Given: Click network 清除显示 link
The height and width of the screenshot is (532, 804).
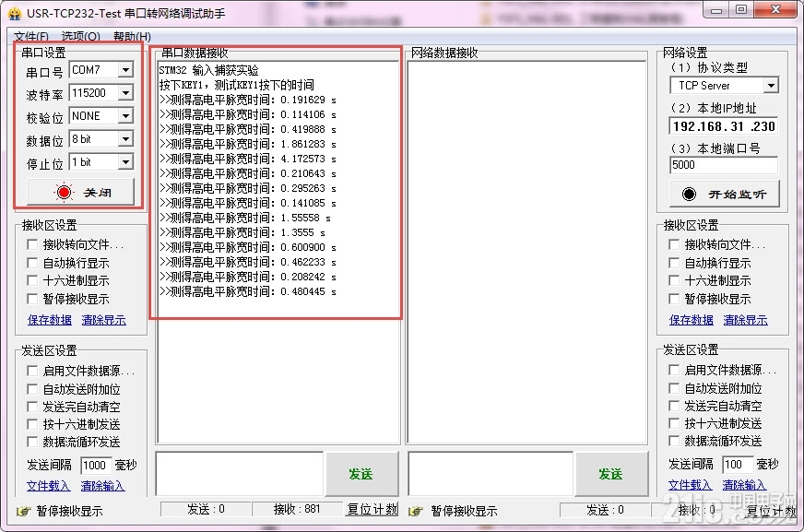Looking at the screenshot, I should 746,320.
